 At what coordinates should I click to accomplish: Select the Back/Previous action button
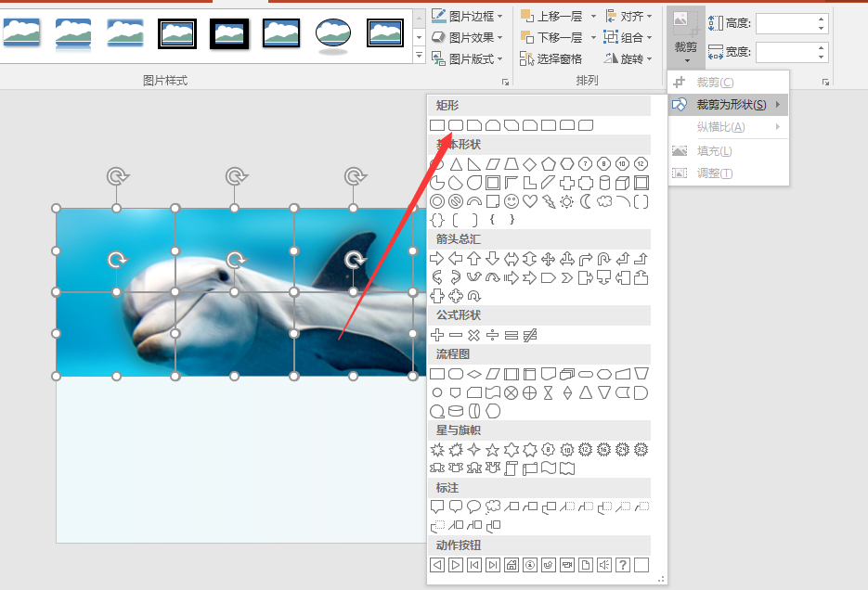tap(437, 565)
